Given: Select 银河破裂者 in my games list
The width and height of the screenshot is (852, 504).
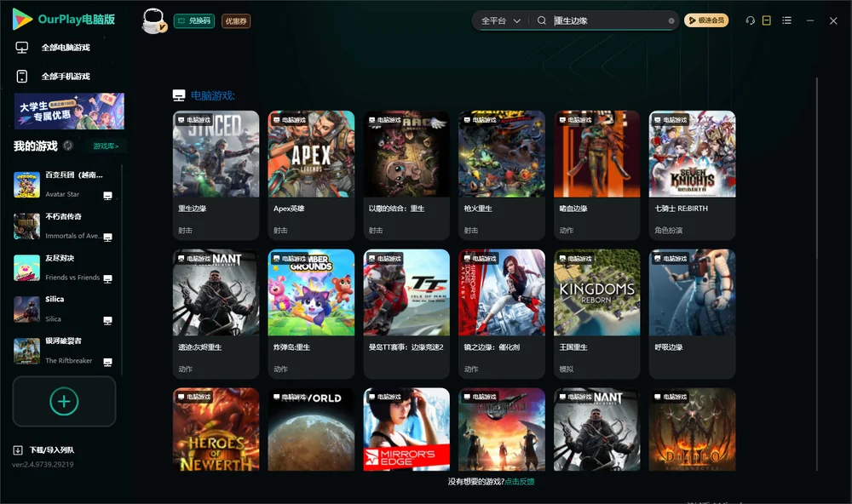Looking at the screenshot, I should [x=62, y=351].
